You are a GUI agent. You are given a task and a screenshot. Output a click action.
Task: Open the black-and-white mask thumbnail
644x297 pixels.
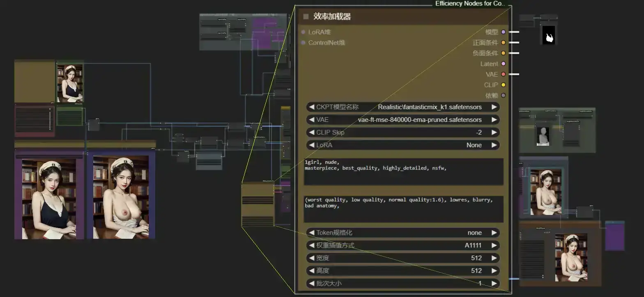(549, 35)
